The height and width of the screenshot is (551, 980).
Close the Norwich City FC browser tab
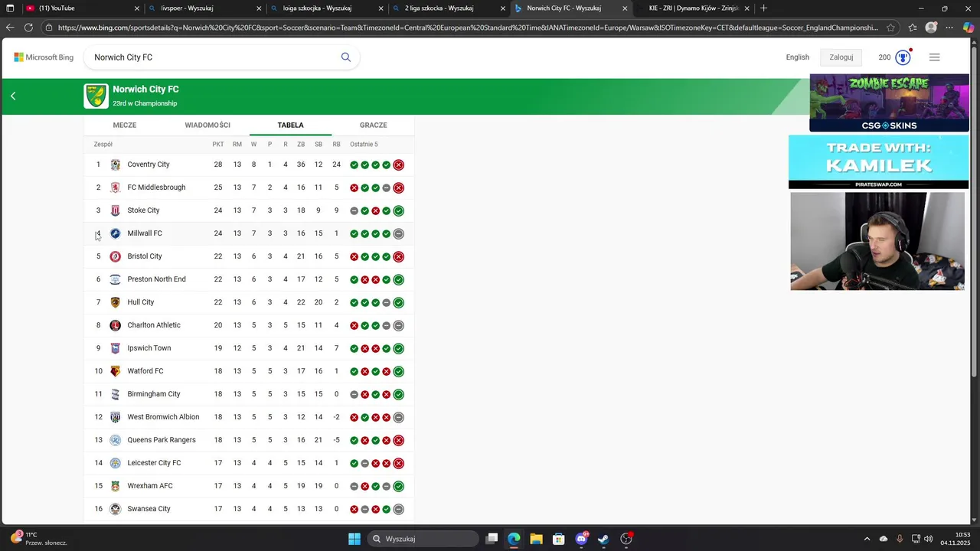[x=625, y=8]
